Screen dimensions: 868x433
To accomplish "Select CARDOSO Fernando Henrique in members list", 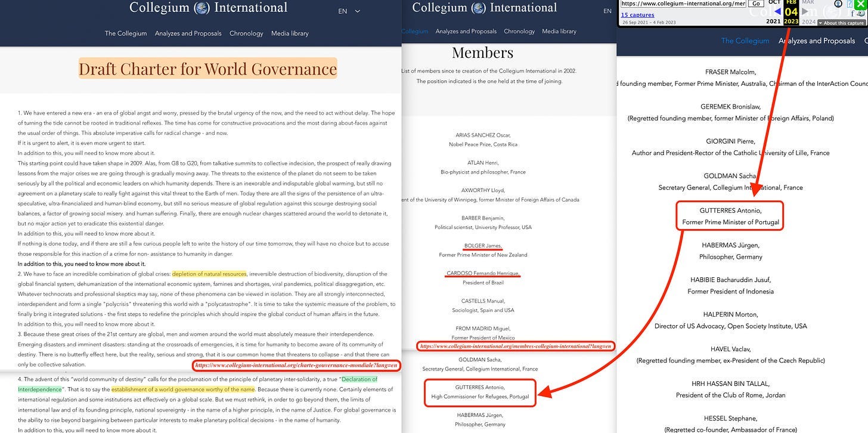I will tap(483, 273).
